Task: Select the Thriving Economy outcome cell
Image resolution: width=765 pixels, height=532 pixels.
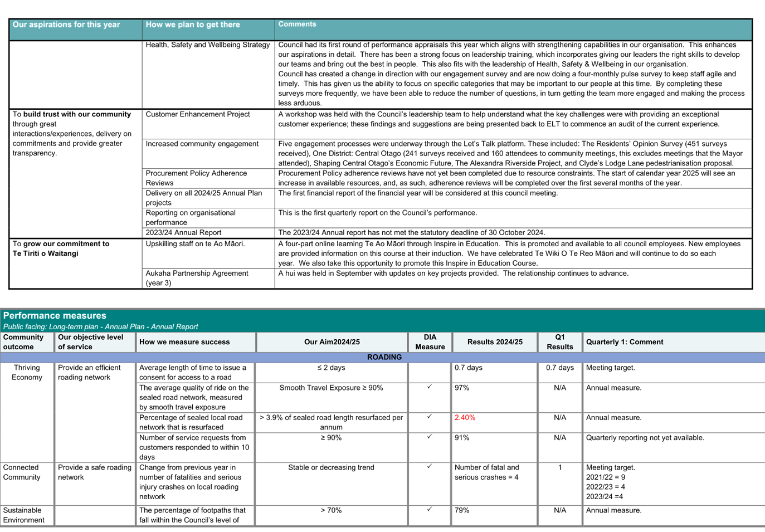Action: (x=27, y=372)
